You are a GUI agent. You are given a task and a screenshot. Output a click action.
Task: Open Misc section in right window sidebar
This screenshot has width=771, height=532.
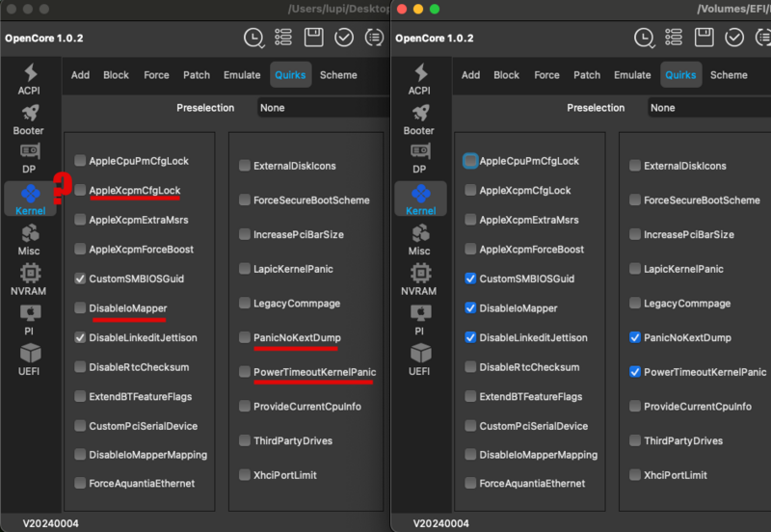420,240
